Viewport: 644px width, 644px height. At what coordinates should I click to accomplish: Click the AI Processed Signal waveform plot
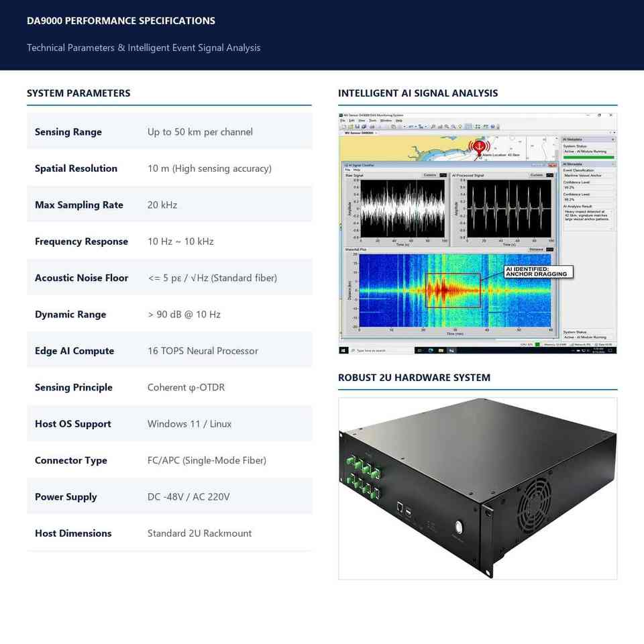coord(509,208)
